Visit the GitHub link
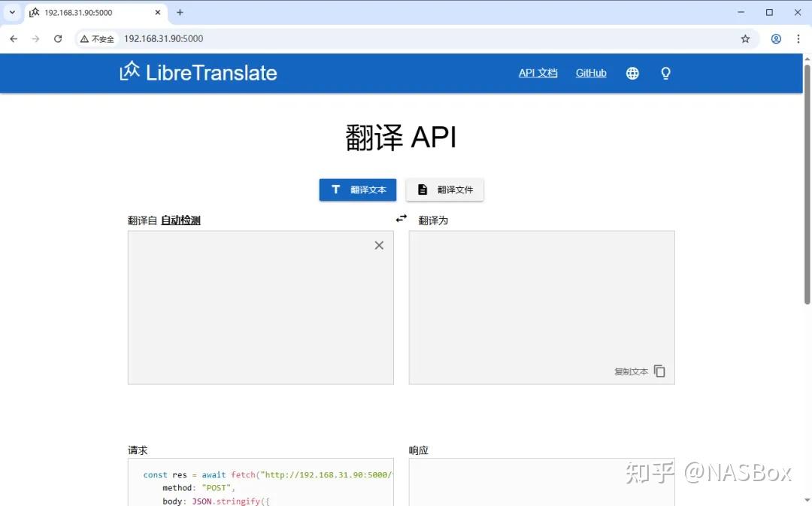The width and height of the screenshot is (812, 506). (591, 73)
